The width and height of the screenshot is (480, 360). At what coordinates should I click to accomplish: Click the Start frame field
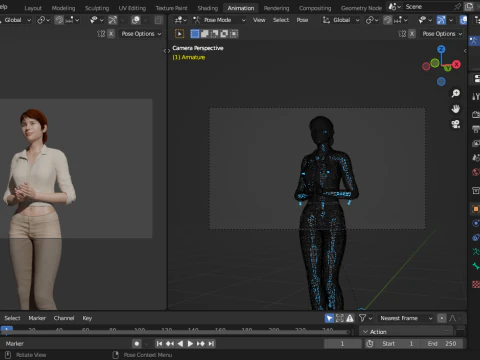coord(398,344)
